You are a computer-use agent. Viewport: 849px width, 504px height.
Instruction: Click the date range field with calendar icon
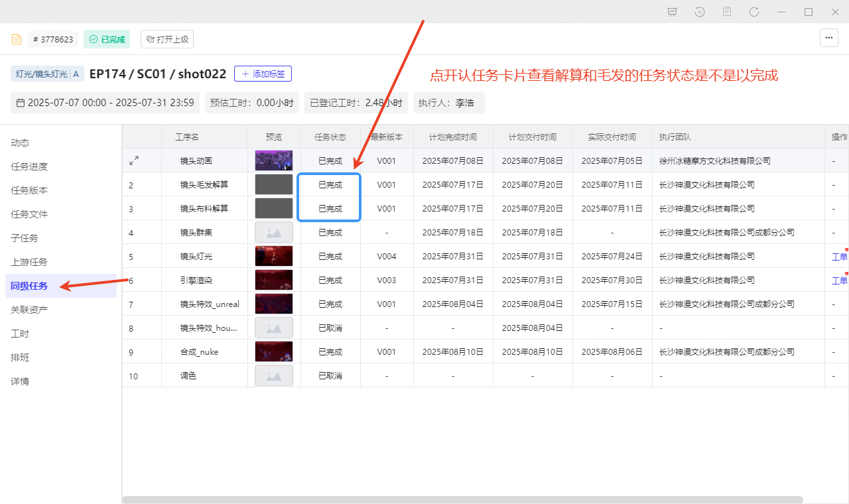(105, 103)
